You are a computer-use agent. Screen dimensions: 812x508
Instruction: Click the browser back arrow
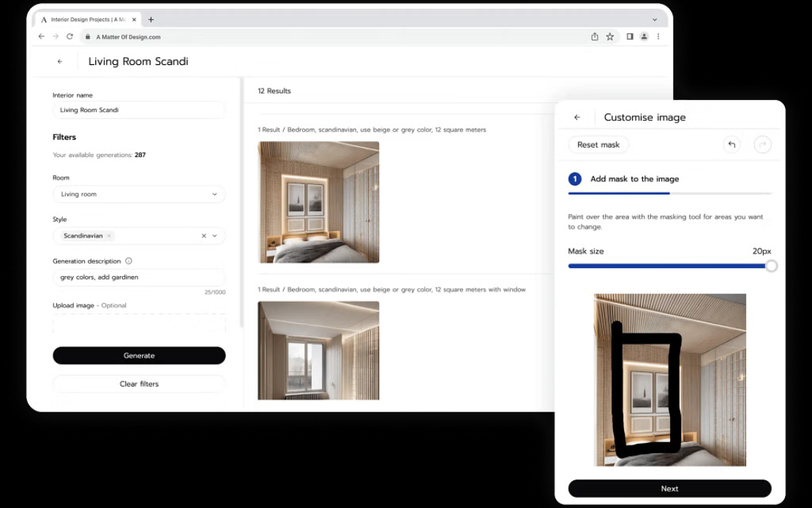(42, 37)
